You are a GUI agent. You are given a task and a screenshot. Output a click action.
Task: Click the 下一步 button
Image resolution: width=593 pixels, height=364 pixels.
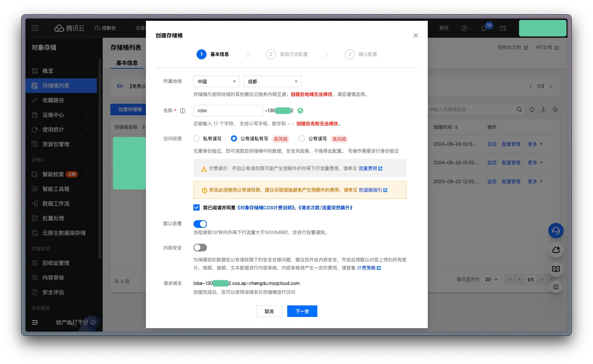click(x=302, y=311)
